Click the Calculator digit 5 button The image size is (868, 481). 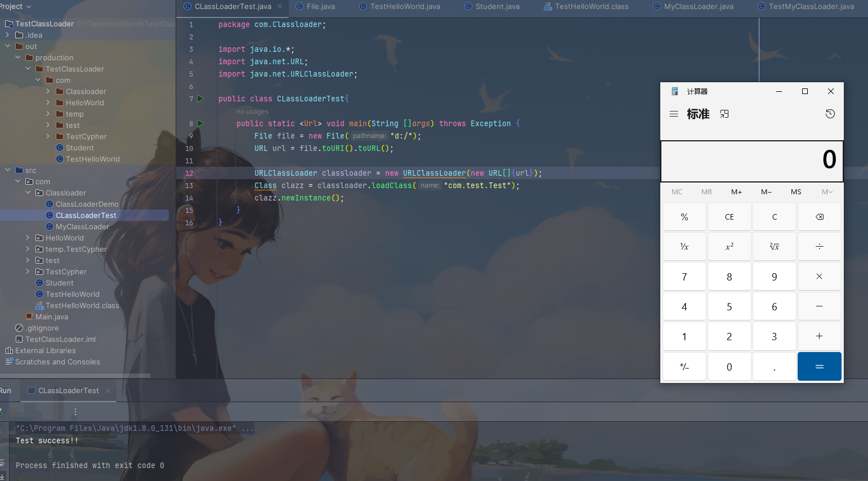[730, 306]
